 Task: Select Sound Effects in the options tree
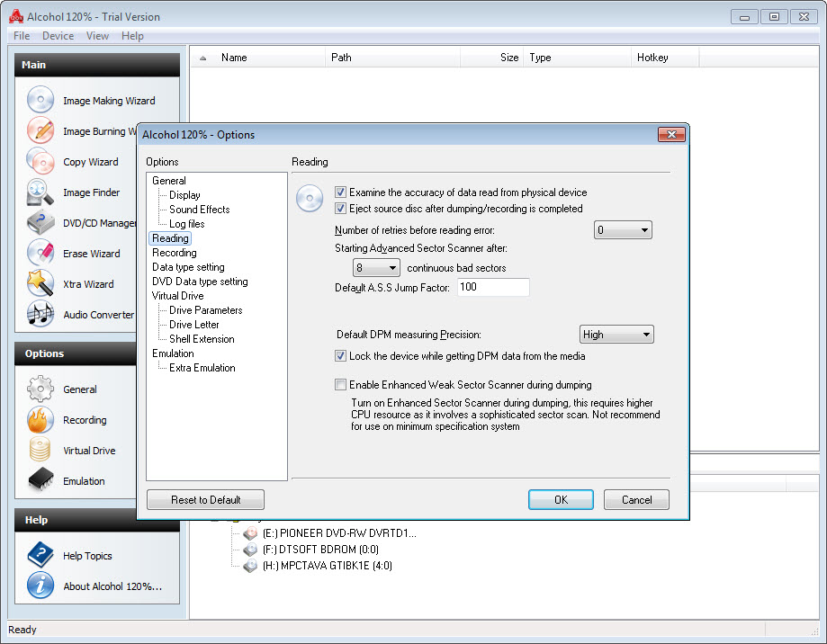click(x=200, y=210)
